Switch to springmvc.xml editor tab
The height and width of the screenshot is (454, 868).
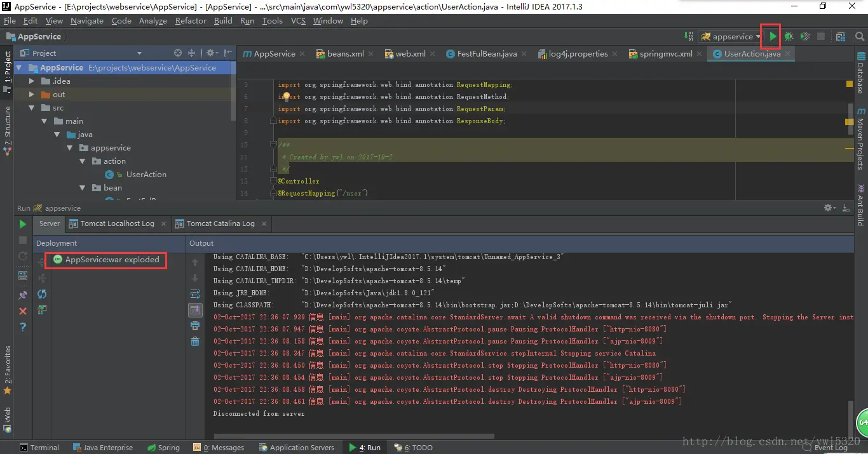point(666,54)
